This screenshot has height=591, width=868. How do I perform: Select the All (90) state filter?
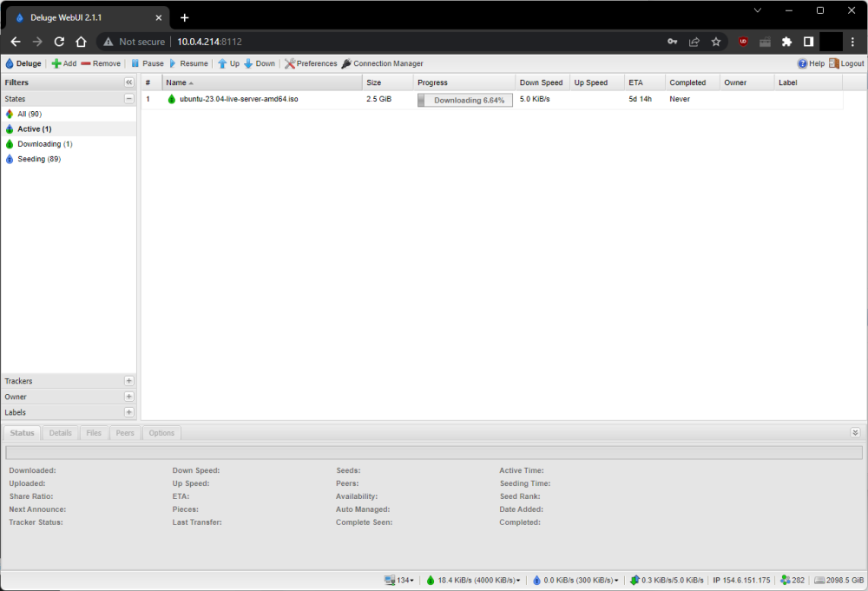click(x=69, y=114)
